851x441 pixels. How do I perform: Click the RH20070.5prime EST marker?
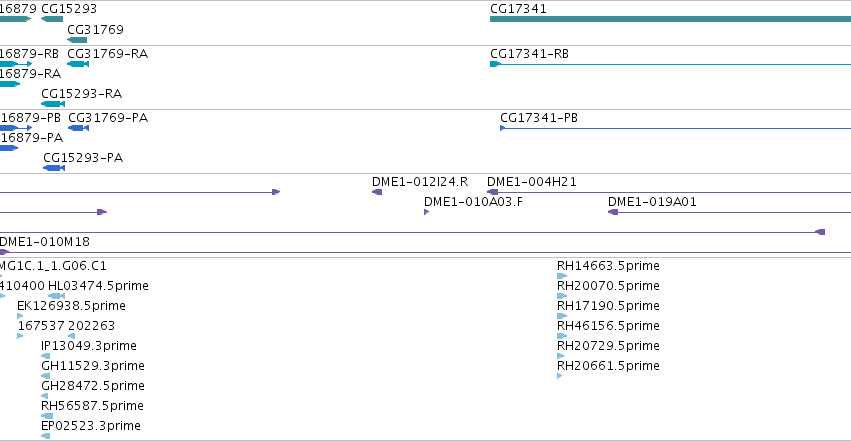point(562,296)
